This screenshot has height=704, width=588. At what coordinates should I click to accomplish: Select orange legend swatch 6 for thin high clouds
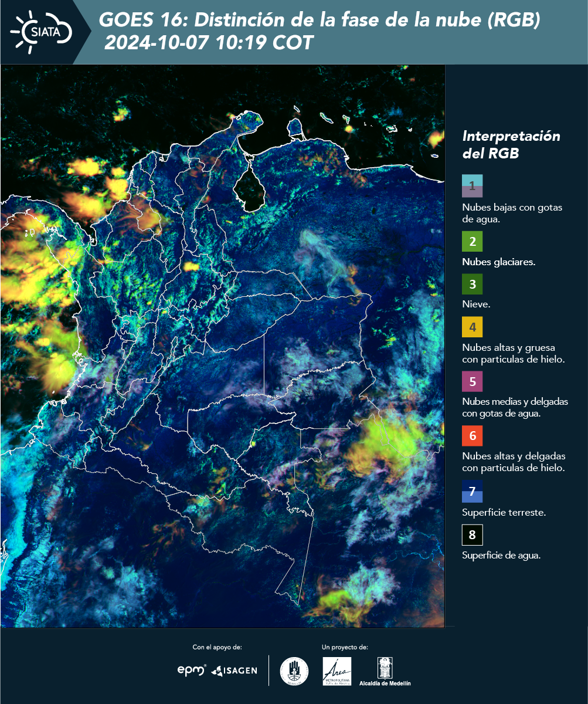pos(472,436)
